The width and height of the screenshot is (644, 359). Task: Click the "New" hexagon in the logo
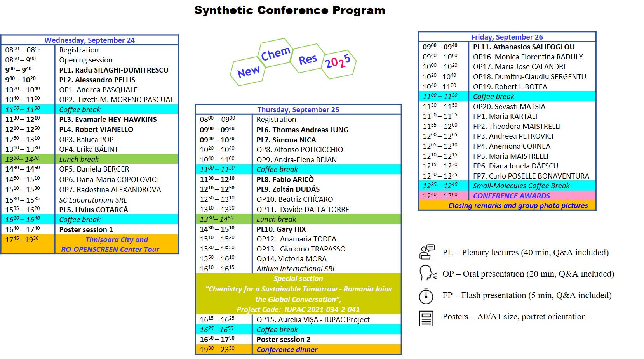[248, 72]
